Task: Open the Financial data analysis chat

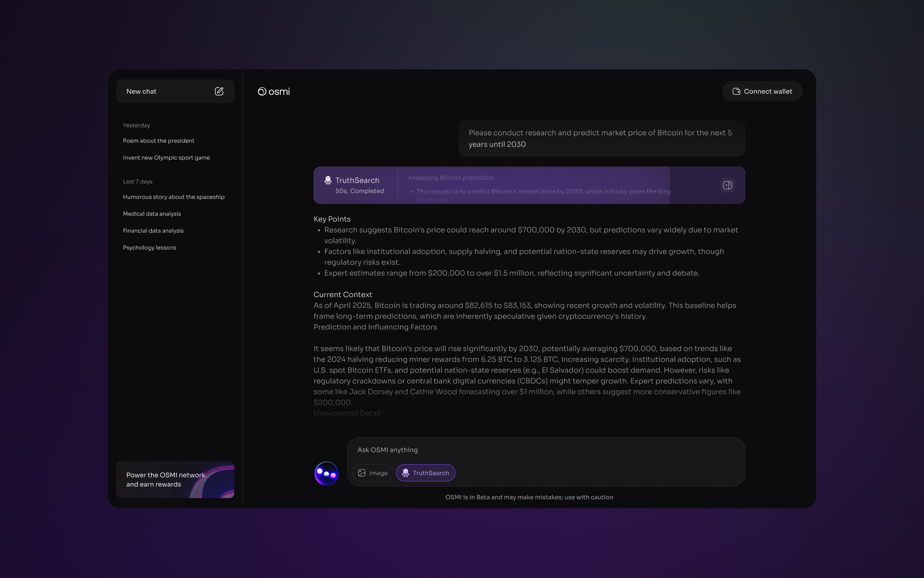Action: (153, 230)
